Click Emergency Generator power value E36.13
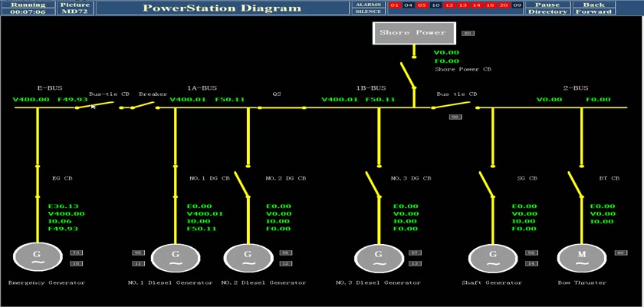The width and height of the screenshot is (644, 307). point(63,206)
